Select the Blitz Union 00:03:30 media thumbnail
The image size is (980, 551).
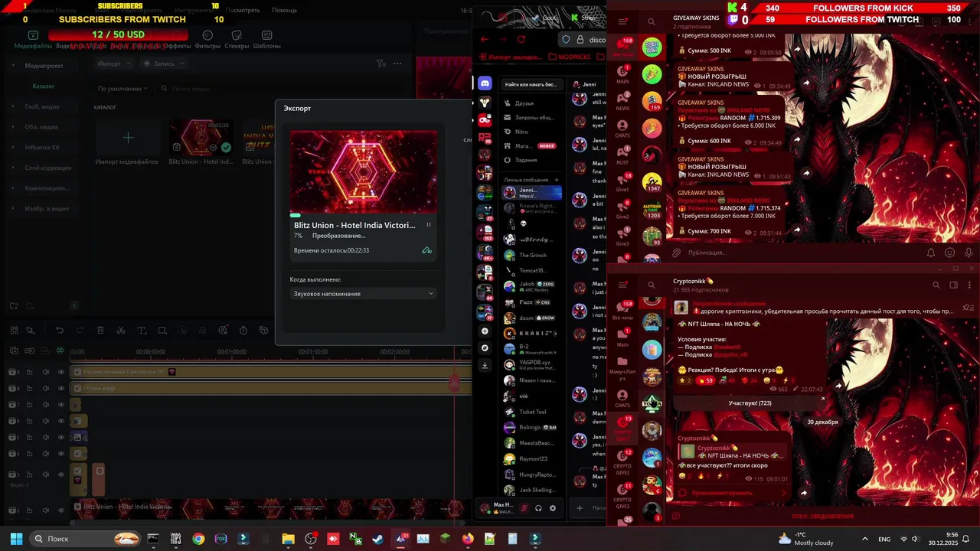coord(201,138)
